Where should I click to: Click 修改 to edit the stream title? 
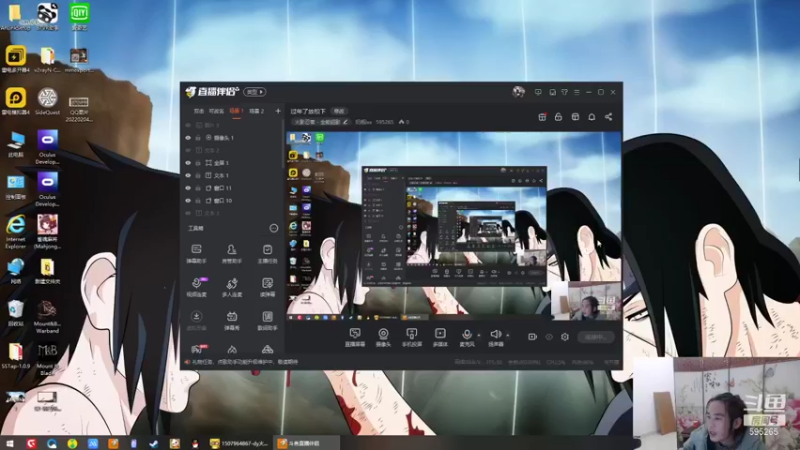click(339, 111)
